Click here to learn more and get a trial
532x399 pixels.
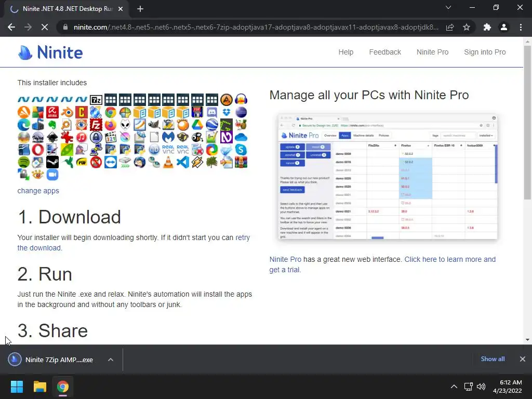click(x=382, y=264)
